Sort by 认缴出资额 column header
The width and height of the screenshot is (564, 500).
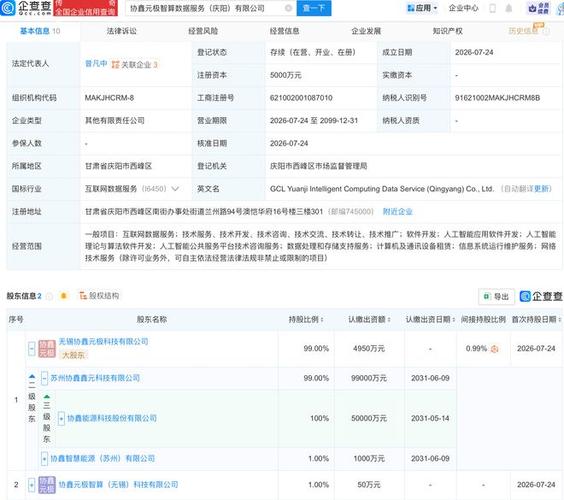(x=369, y=319)
